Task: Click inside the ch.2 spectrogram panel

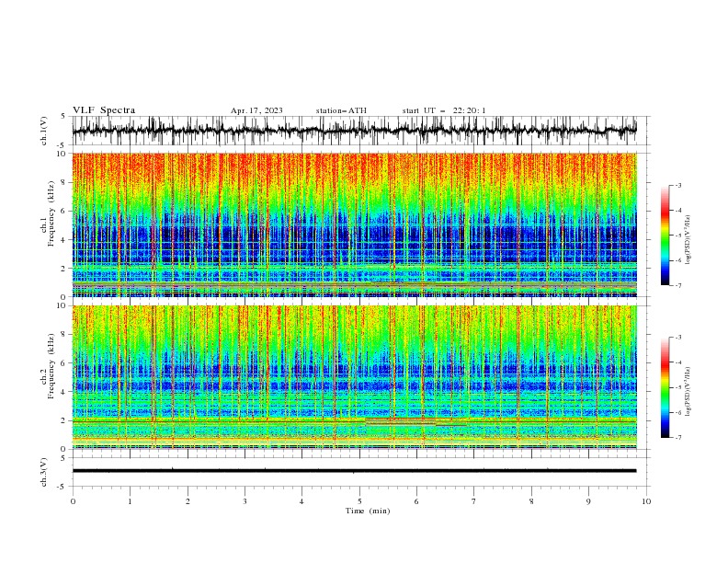Action: tap(354, 377)
